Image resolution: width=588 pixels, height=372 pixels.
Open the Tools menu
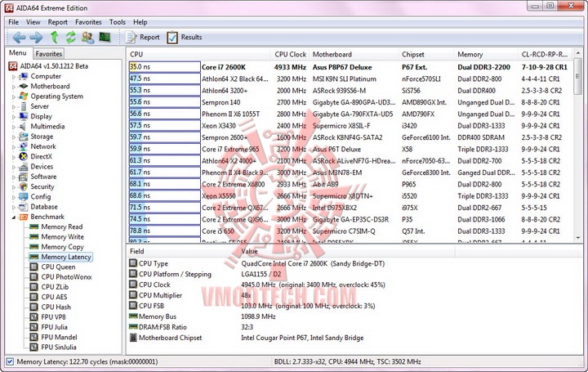tap(118, 22)
